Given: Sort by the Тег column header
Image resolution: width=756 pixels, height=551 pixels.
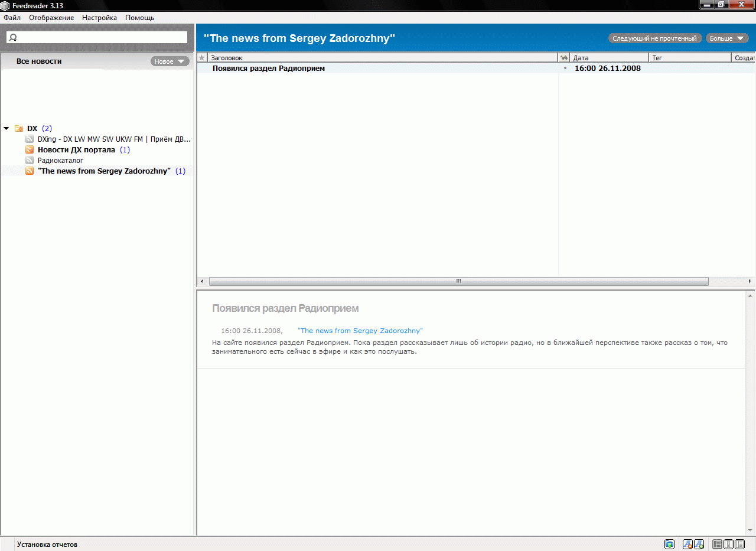Looking at the screenshot, I should pos(690,58).
